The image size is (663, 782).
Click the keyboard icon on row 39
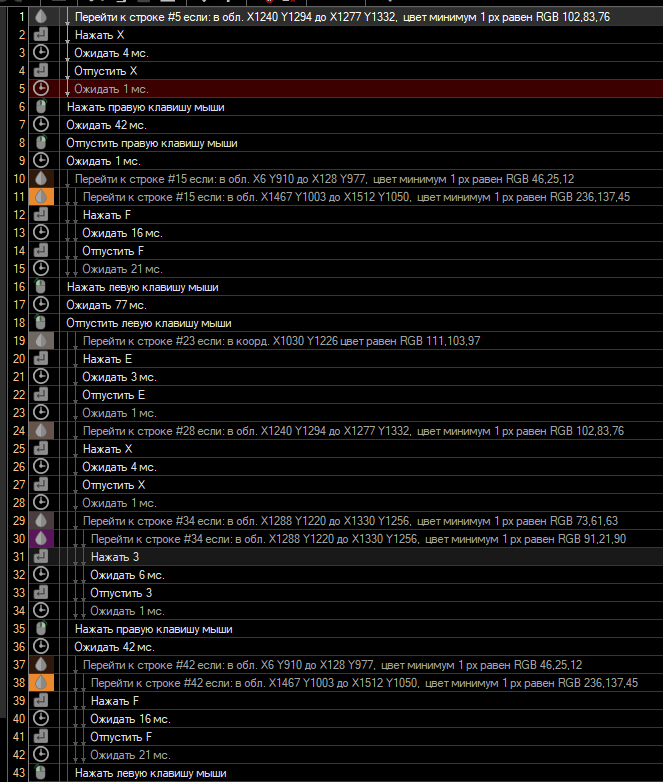click(41, 701)
